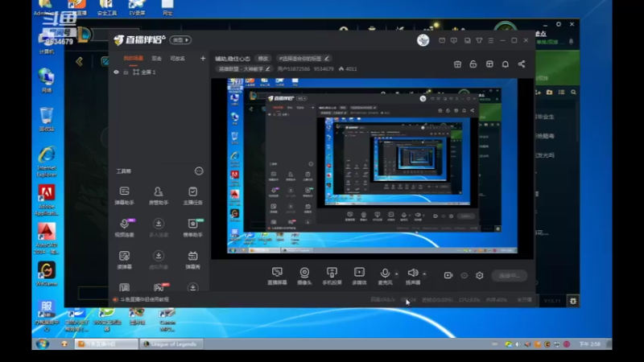Add 摄像头 camera source
The height and width of the screenshot is (362, 644).
coord(304,276)
